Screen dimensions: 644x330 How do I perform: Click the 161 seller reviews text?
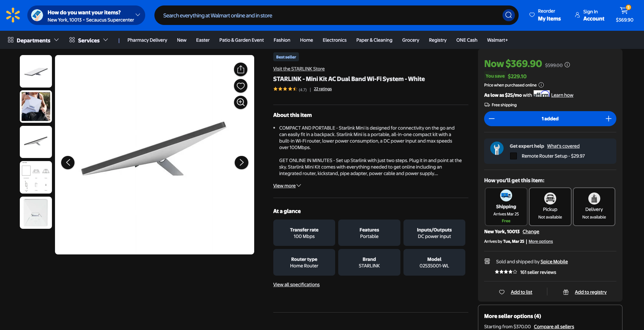click(x=538, y=272)
